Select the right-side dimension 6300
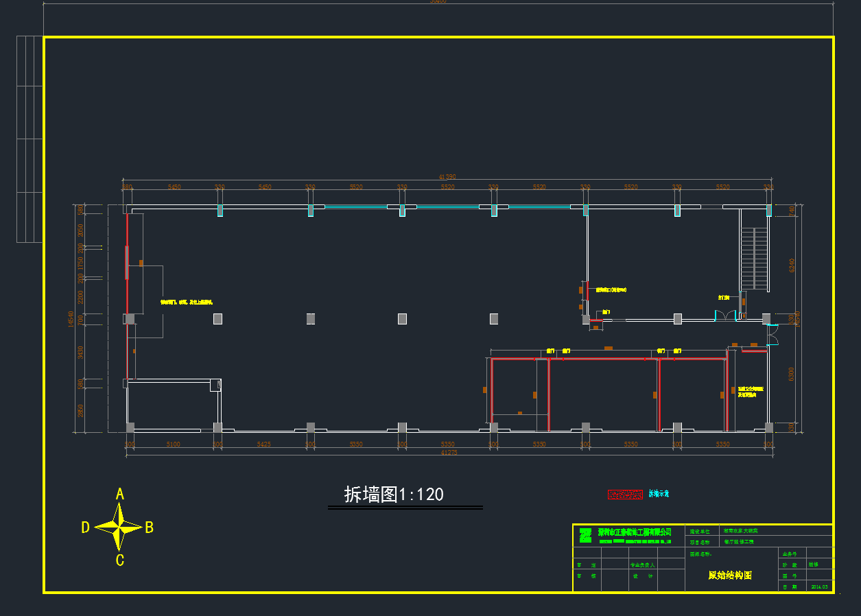861x616 pixels. pos(791,374)
